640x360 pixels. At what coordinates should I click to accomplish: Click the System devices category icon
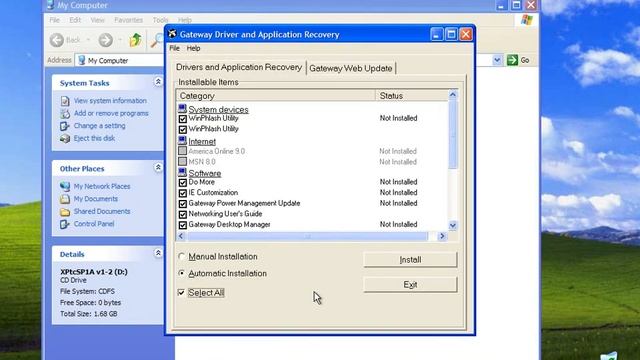(x=182, y=109)
